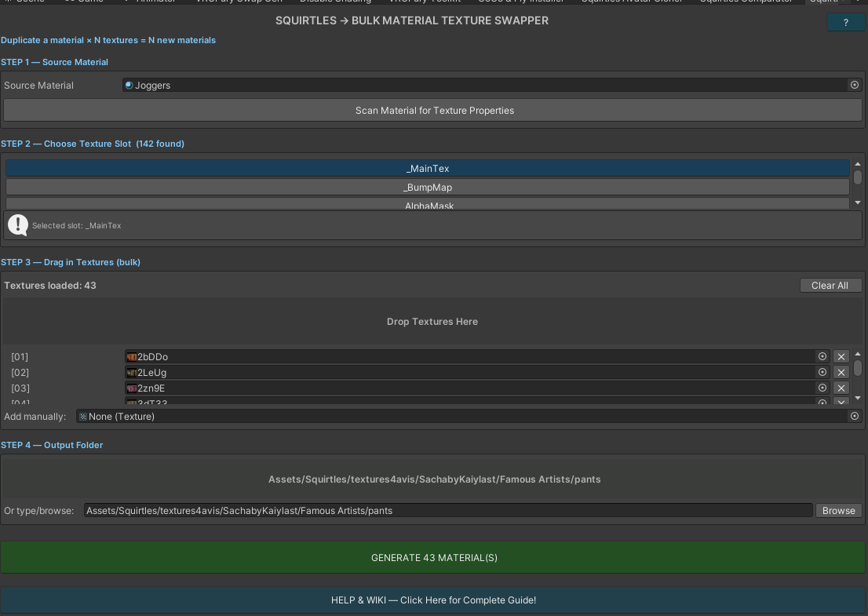Image resolution: width=868 pixels, height=616 pixels.
Task: Click 'Duplicate a material × N textures' subtitle
Action: click(x=108, y=40)
